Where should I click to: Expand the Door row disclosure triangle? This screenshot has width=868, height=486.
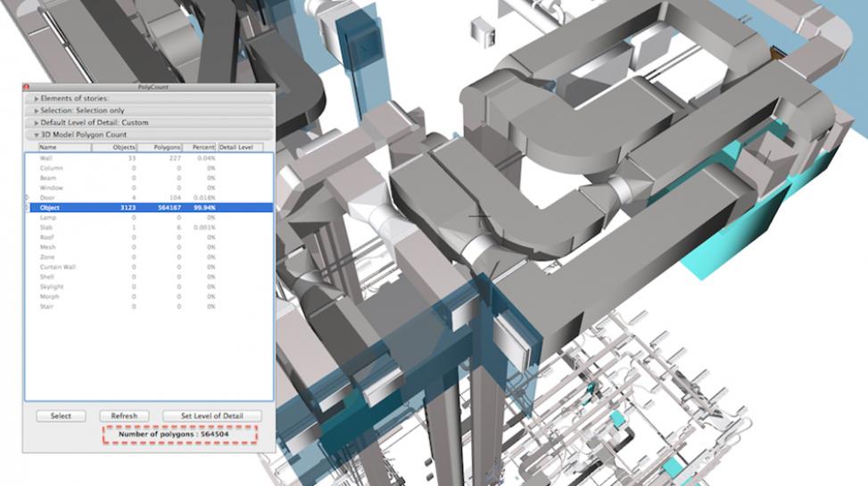click(27, 197)
